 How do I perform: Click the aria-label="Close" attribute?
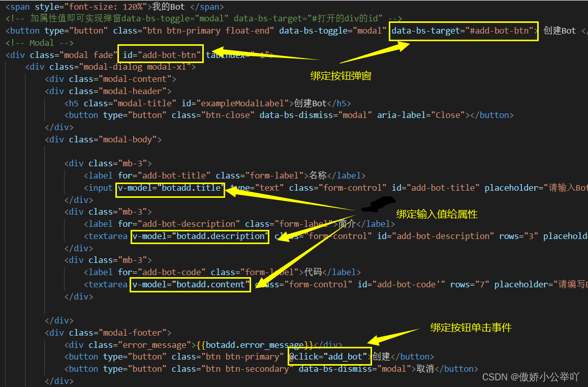pyautogui.click(x=421, y=115)
